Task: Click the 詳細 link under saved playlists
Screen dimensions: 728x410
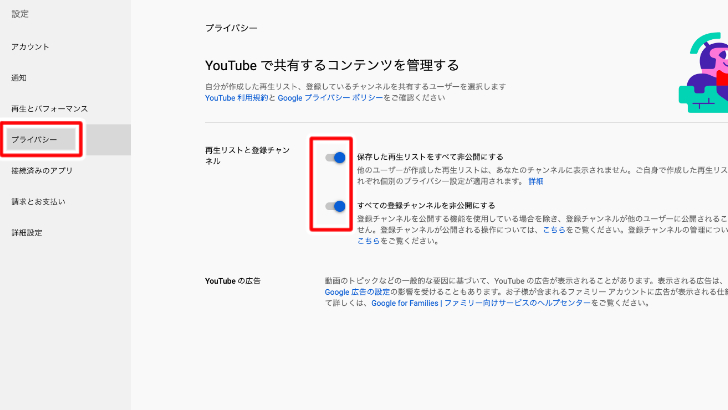Action: click(x=536, y=182)
